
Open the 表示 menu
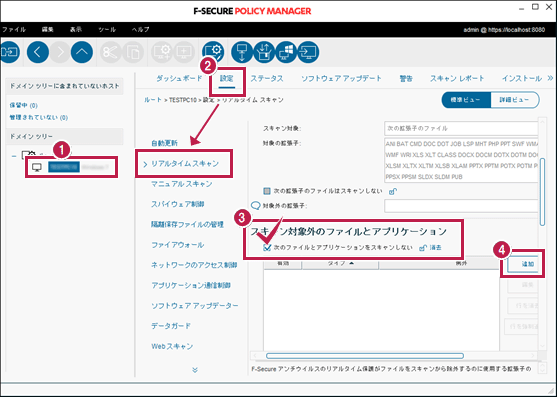pos(76,29)
